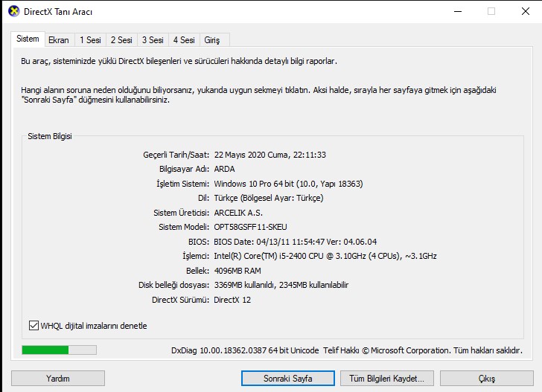Click Tüm Bilgileri Kaydet button
The image size is (542, 392).
387,379
